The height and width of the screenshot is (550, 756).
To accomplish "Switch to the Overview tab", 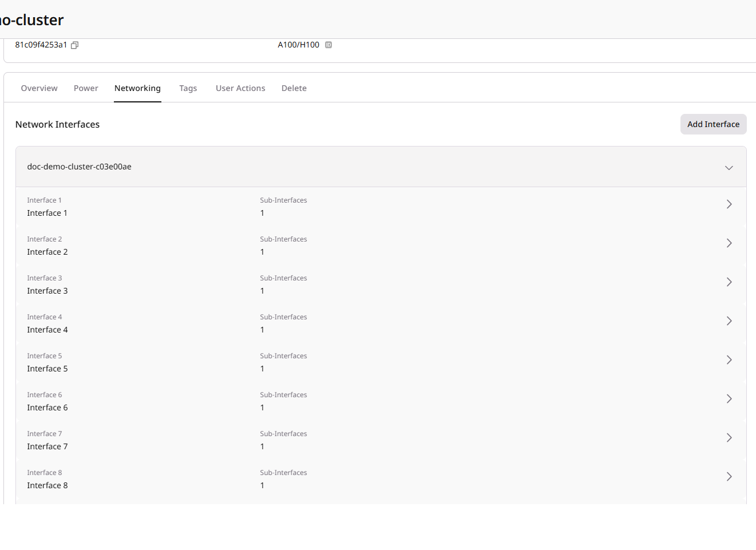I will pyautogui.click(x=39, y=88).
